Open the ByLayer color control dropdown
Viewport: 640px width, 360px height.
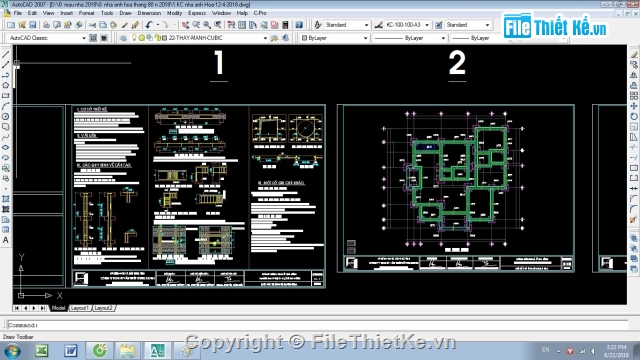[335, 38]
